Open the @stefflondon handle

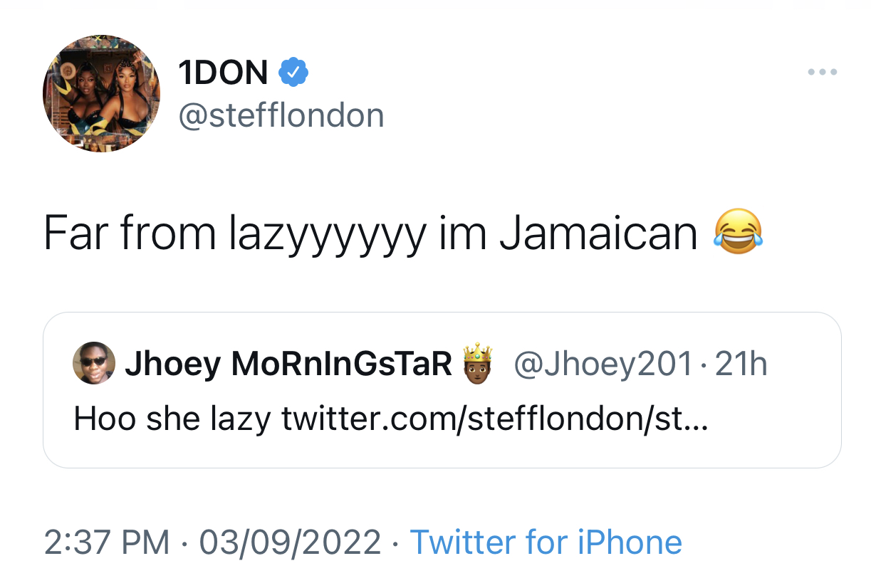[x=281, y=115]
